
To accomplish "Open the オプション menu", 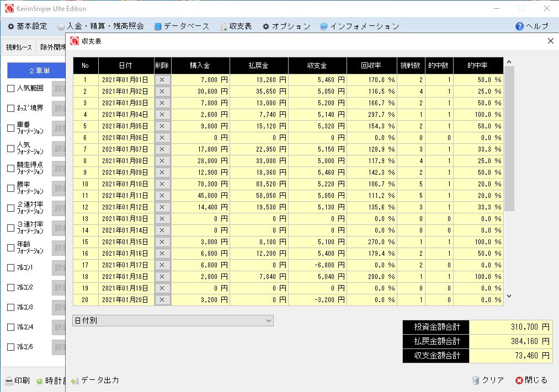I will click(286, 26).
